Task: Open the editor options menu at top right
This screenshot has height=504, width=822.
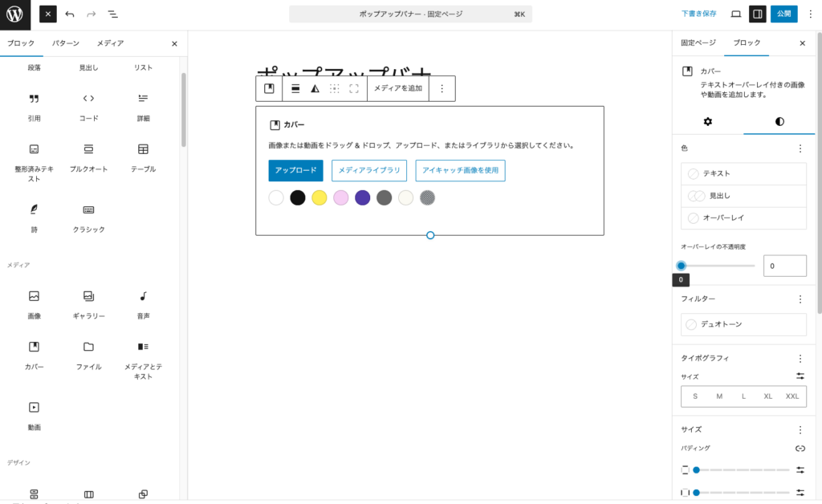Action: [811, 13]
